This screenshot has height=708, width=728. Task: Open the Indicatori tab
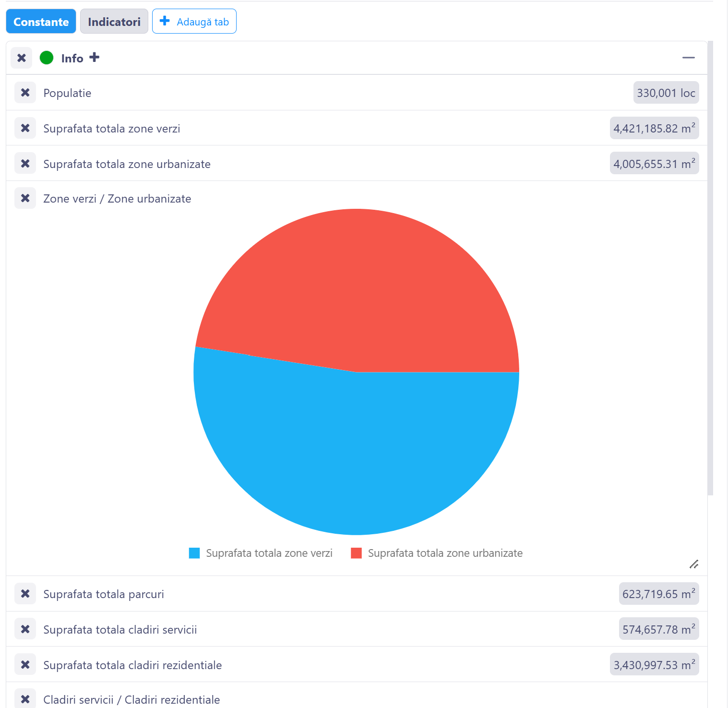pos(114,22)
